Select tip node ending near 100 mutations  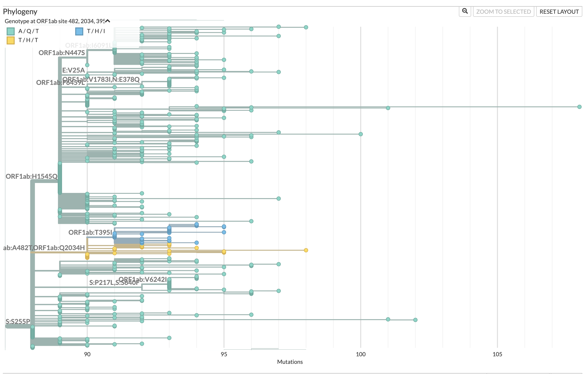(360, 134)
